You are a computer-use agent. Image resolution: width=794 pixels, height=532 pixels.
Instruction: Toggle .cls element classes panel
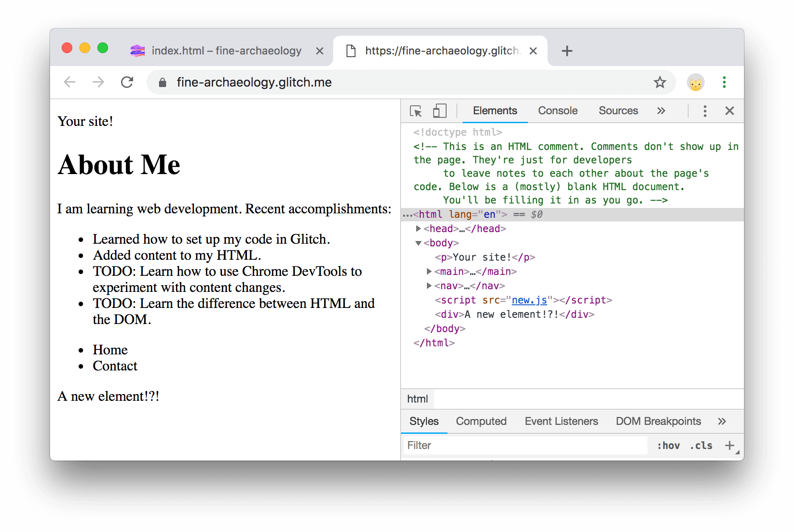[702, 445]
